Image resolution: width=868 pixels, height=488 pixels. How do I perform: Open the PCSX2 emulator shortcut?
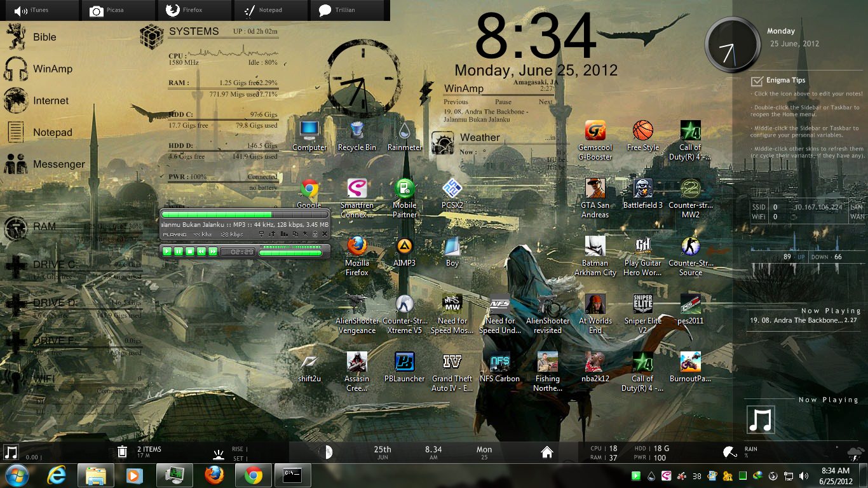[x=452, y=194]
